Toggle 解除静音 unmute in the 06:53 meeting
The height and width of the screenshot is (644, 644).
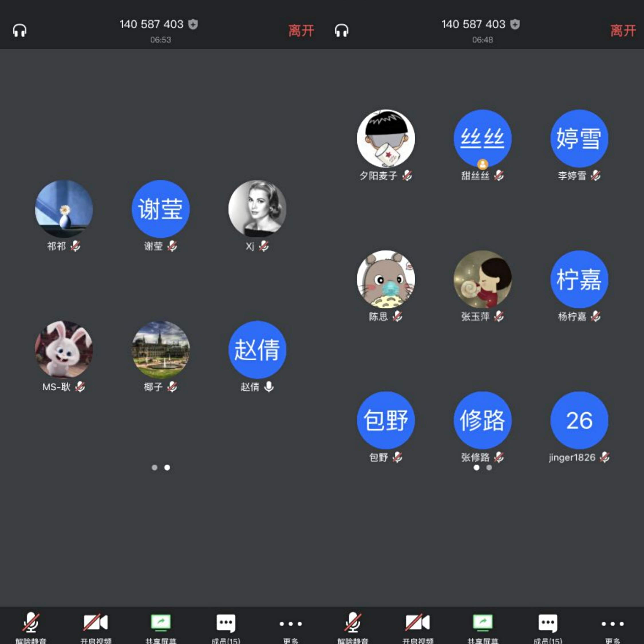[x=31, y=623]
